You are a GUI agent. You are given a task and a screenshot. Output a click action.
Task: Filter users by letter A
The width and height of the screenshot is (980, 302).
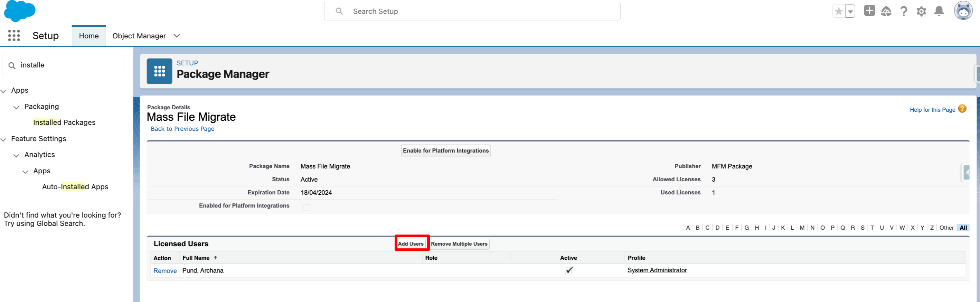[x=687, y=228]
